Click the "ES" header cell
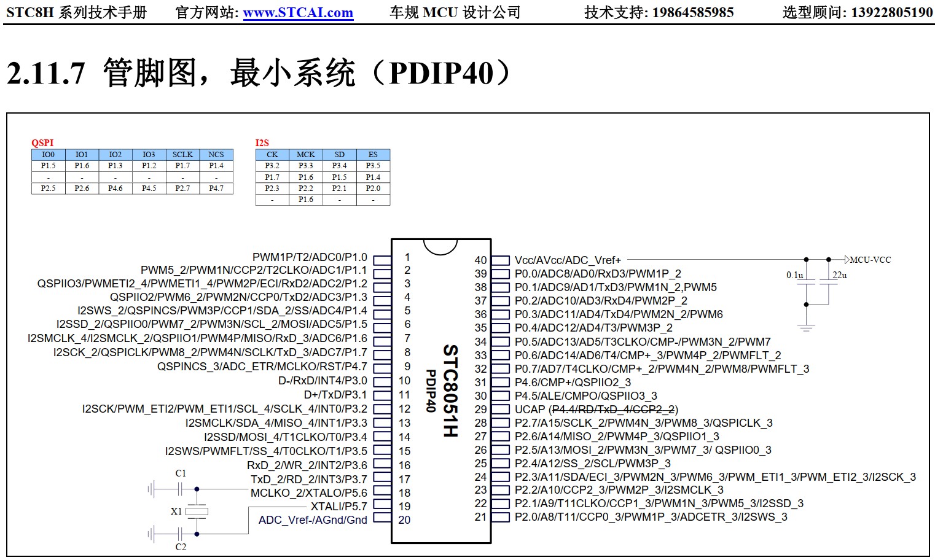This screenshot has width=935, height=560. pyautogui.click(x=373, y=155)
